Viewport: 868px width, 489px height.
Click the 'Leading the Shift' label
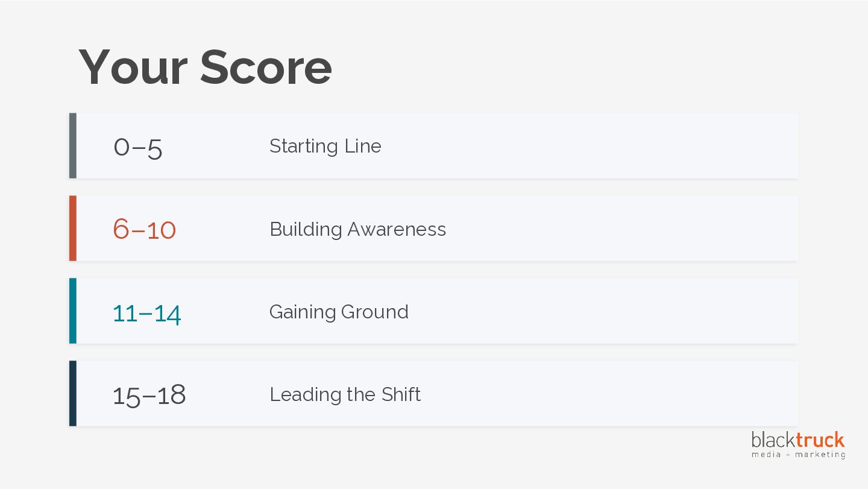(345, 394)
